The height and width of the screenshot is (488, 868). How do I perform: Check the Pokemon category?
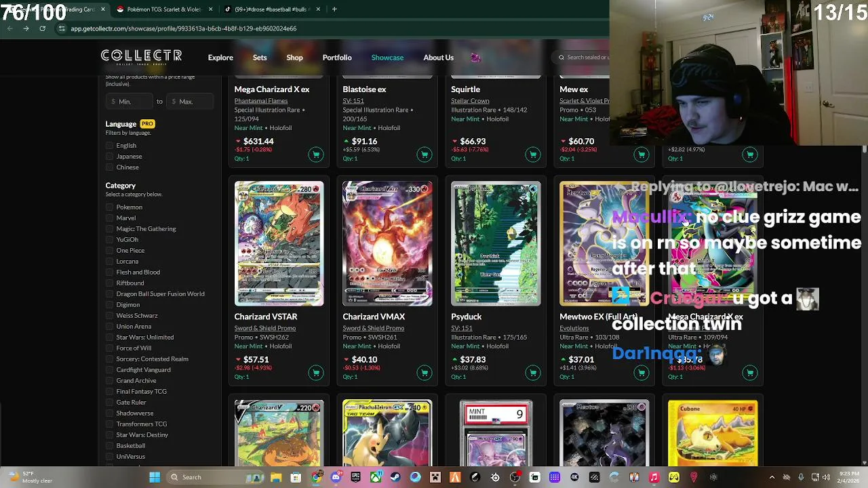click(x=109, y=207)
